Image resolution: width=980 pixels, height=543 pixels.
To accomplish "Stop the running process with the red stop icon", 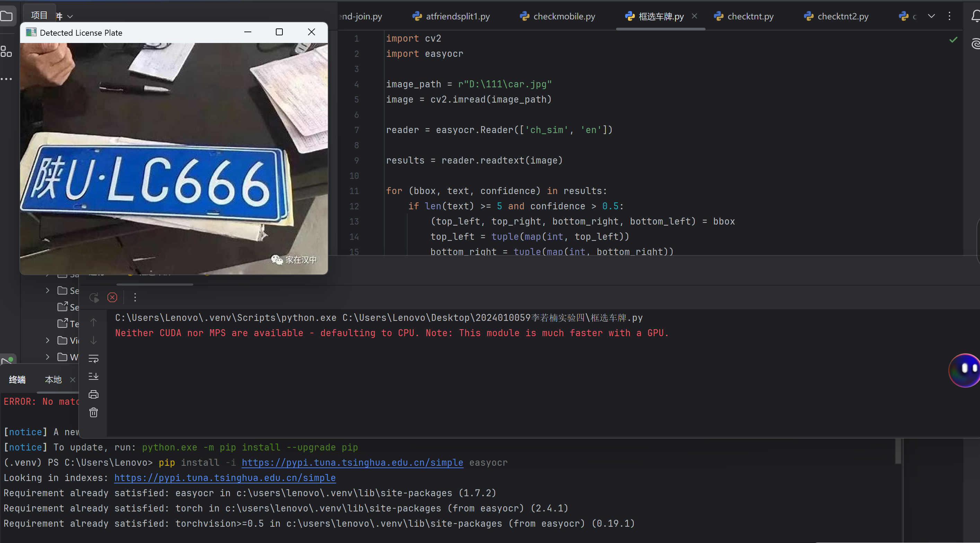I will 112,297.
